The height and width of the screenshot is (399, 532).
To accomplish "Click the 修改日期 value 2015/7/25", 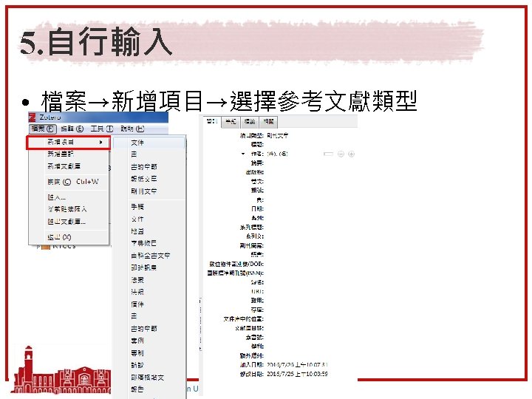I will coord(297,374).
